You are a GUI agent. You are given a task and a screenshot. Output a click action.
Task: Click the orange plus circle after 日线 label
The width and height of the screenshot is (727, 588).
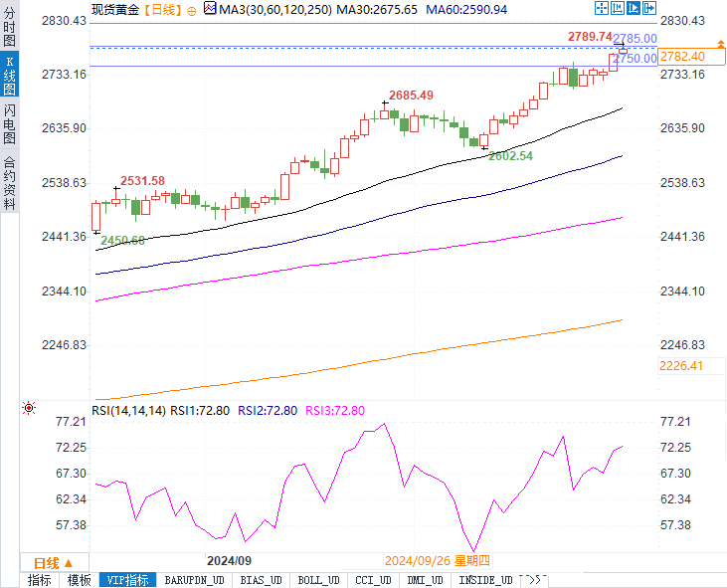(192, 10)
